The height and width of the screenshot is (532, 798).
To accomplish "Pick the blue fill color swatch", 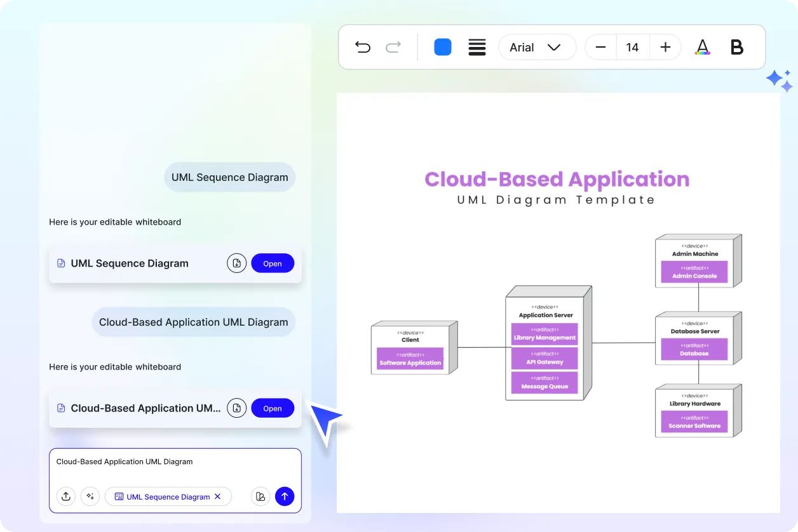I will click(443, 47).
